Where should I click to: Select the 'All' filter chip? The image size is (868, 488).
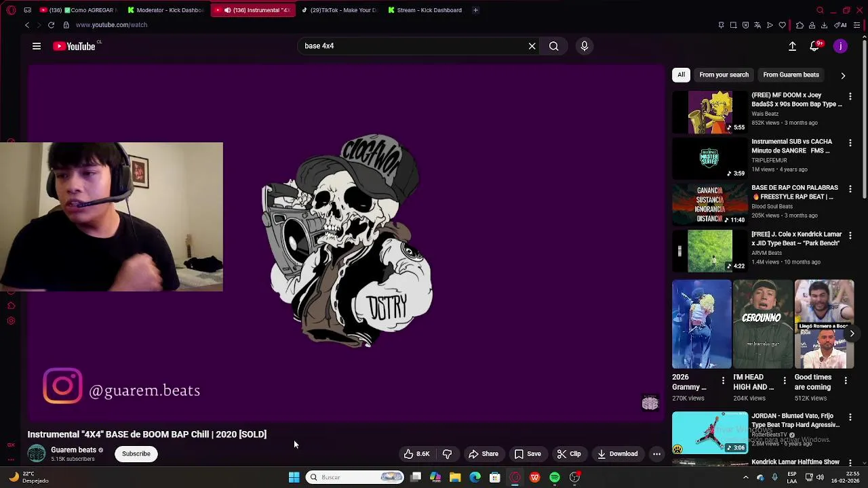681,75
